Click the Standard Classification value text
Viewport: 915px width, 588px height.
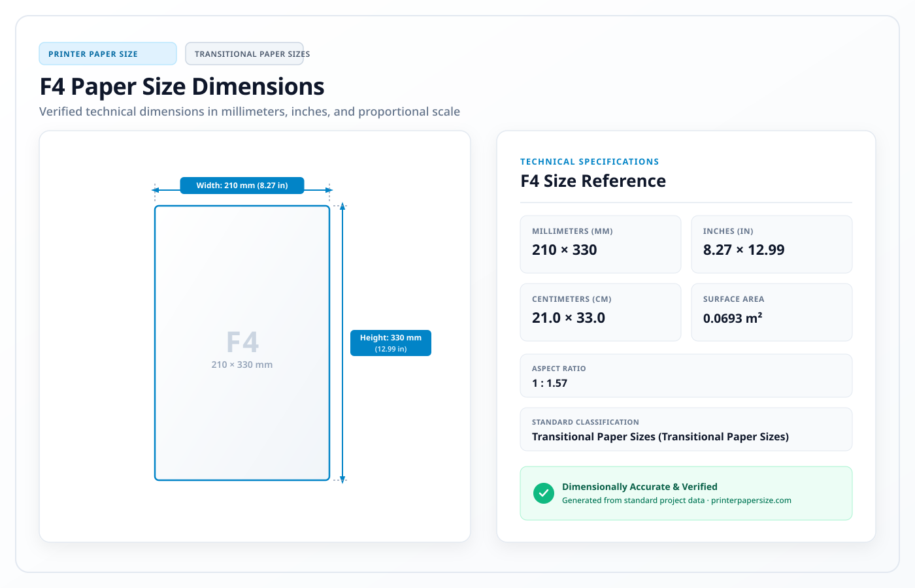[x=660, y=437]
